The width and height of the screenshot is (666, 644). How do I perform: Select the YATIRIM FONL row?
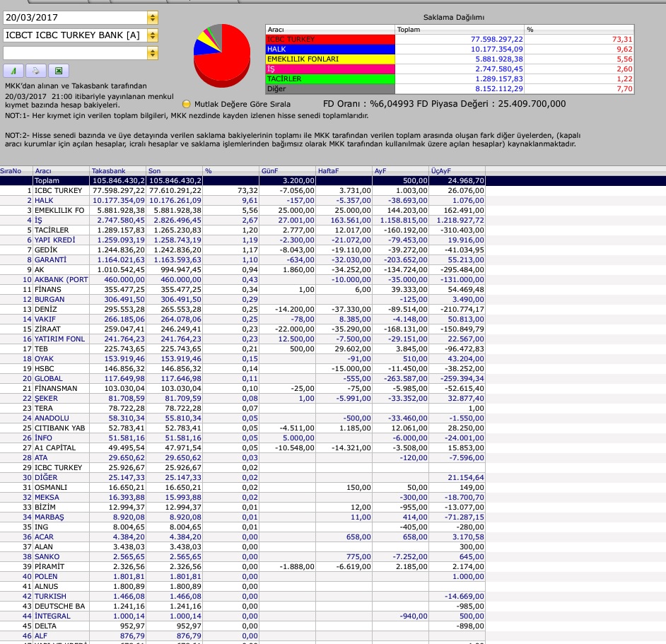tap(242, 339)
